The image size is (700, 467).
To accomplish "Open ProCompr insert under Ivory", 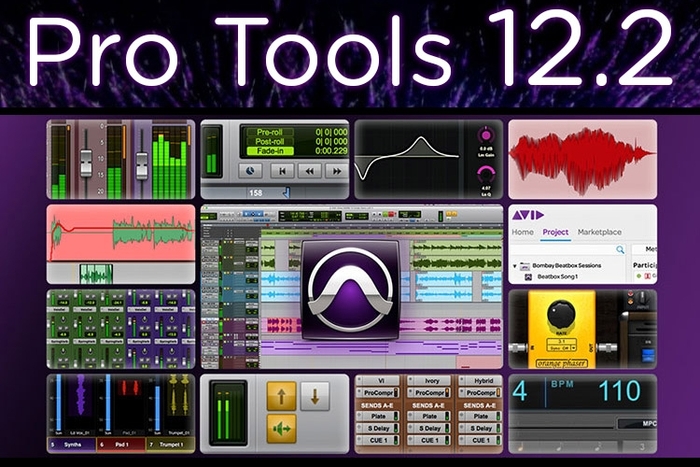I will 430,393.
